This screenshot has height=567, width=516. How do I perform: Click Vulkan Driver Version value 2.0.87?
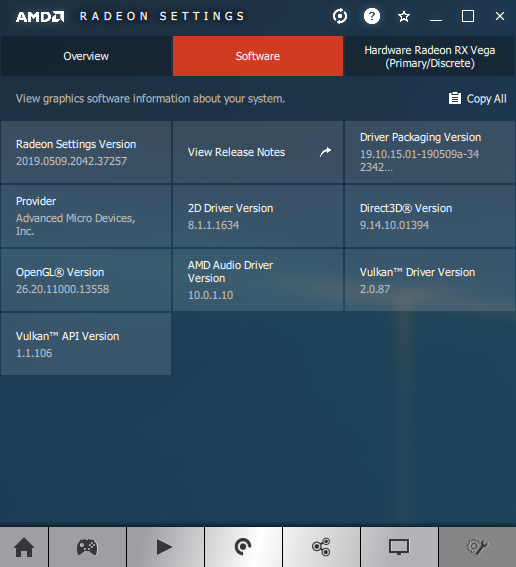coord(375,289)
